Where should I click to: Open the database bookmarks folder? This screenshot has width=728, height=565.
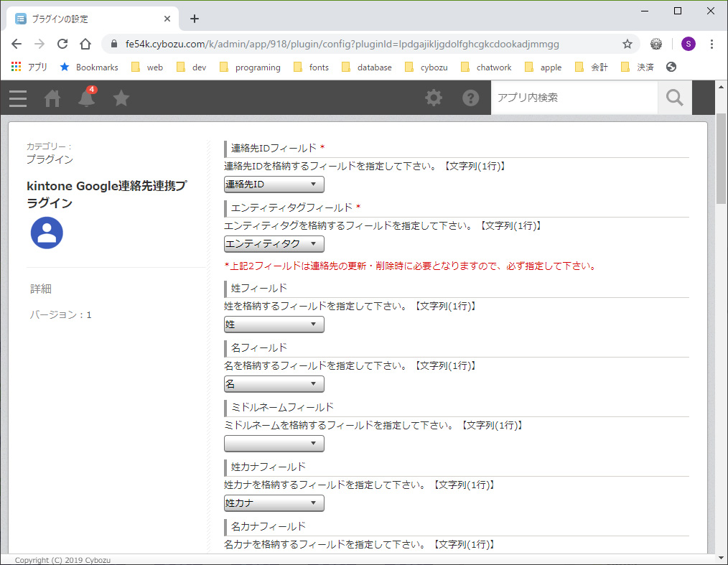point(367,67)
